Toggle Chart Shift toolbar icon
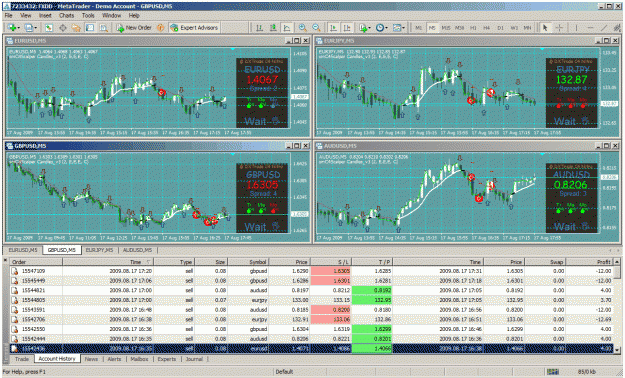625x378 pixels. 347,28
